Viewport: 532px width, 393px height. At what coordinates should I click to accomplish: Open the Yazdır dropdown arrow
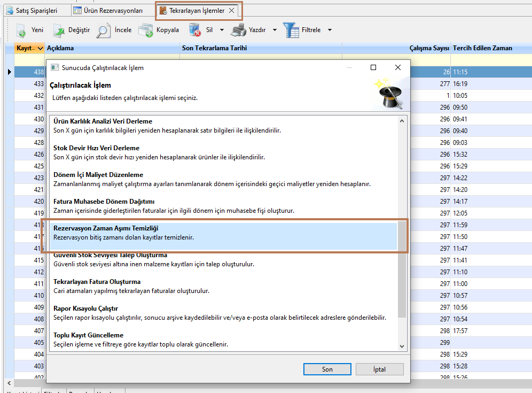(275, 30)
